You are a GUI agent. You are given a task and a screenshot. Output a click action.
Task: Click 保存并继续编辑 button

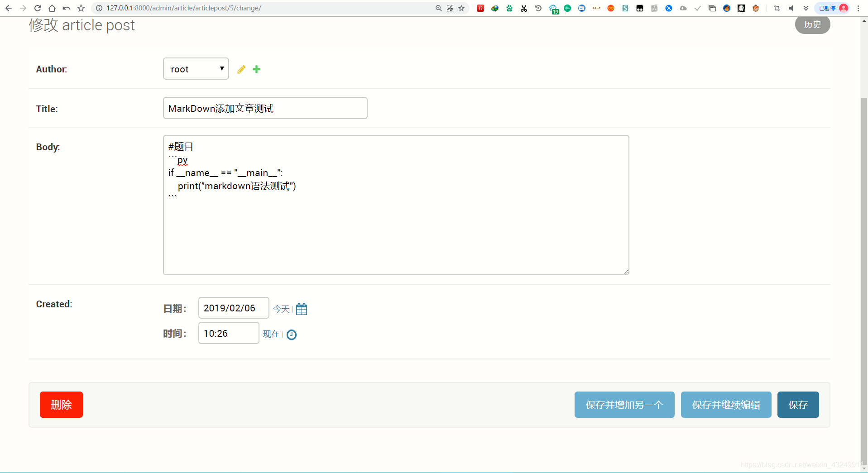pyautogui.click(x=726, y=405)
